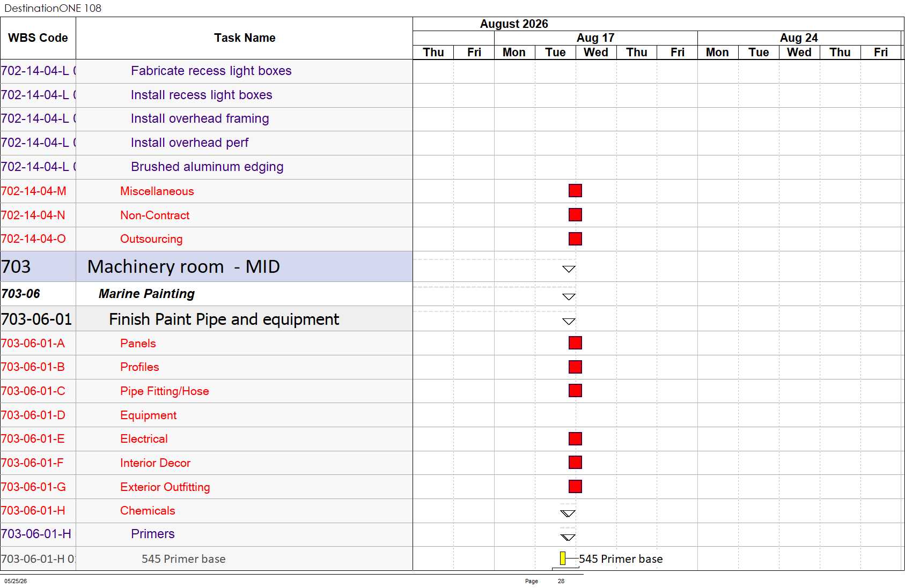Click the Aug 17 week header
The image size is (905, 588).
point(595,38)
